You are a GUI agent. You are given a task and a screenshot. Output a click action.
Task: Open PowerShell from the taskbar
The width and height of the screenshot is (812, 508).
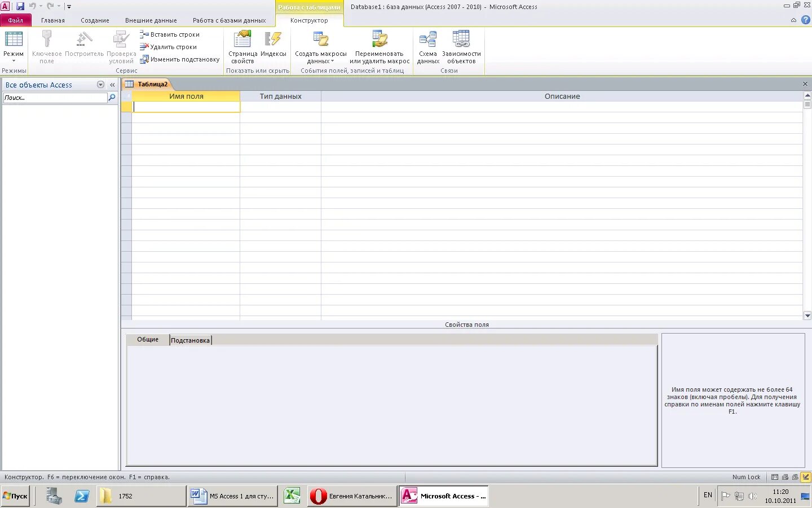tap(82, 496)
